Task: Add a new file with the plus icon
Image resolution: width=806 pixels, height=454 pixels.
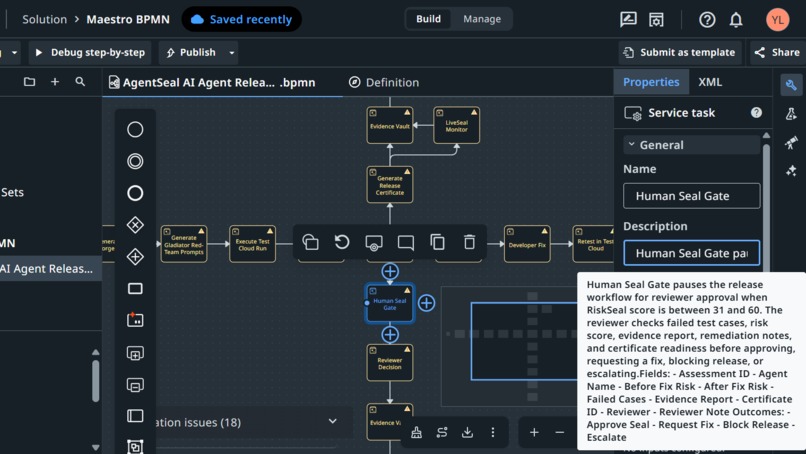Action: tap(54, 82)
